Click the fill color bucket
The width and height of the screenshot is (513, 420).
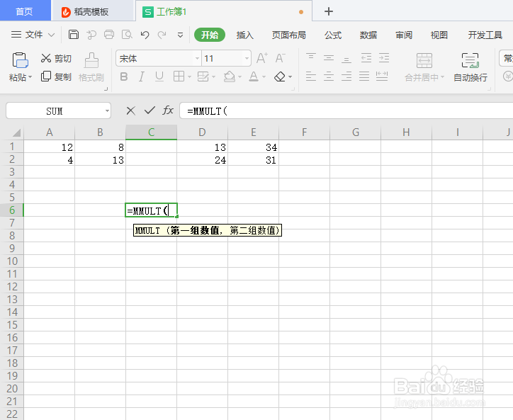pyautogui.click(x=230, y=76)
